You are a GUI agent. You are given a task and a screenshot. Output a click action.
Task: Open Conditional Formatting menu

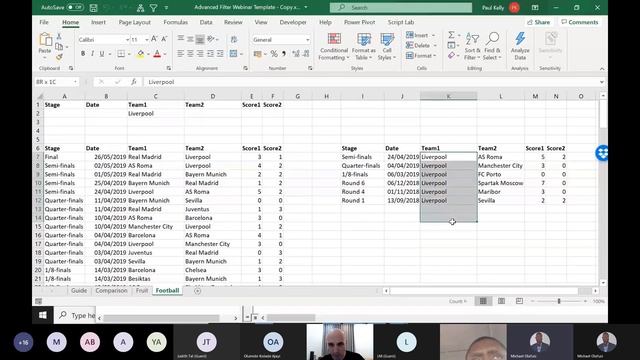tap(333, 47)
